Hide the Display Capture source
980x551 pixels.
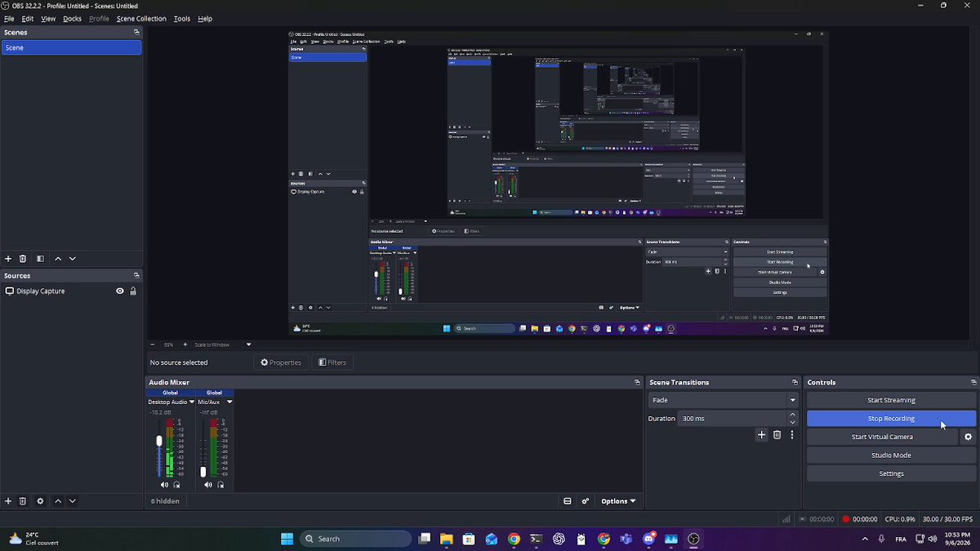coord(120,291)
